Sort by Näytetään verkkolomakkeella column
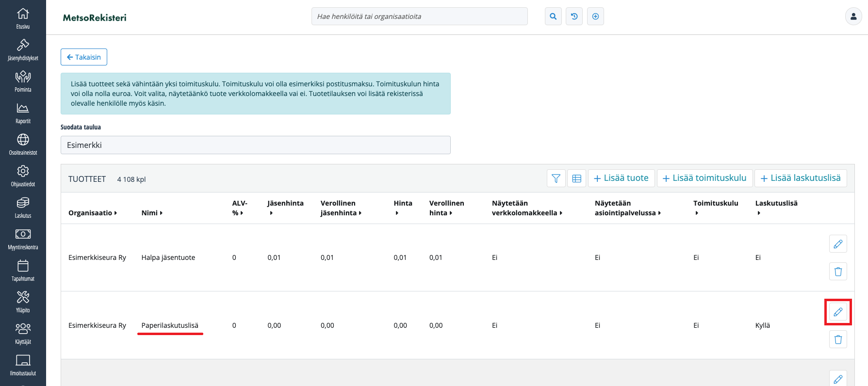 pos(526,208)
